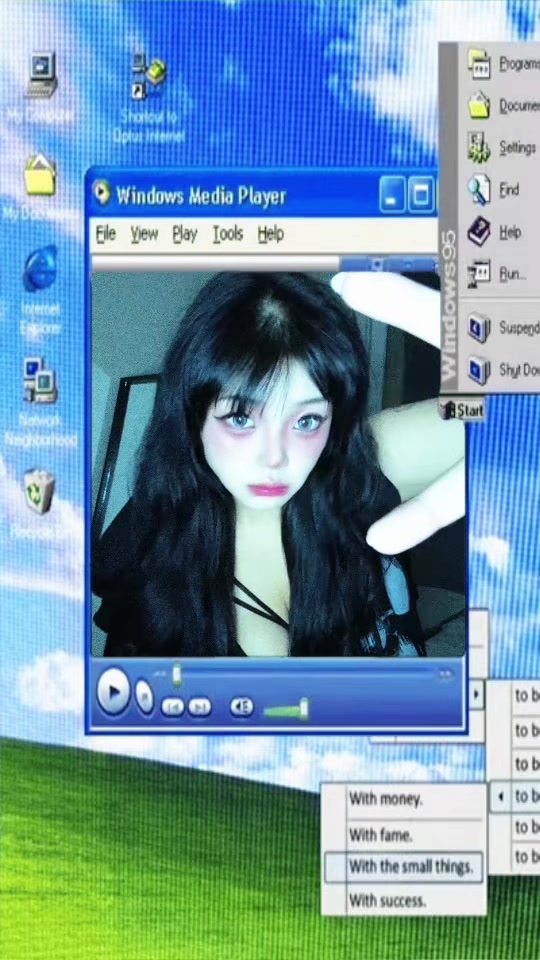The width and height of the screenshot is (540, 960).
Task: Open the File menu
Action: pyautogui.click(x=106, y=234)
